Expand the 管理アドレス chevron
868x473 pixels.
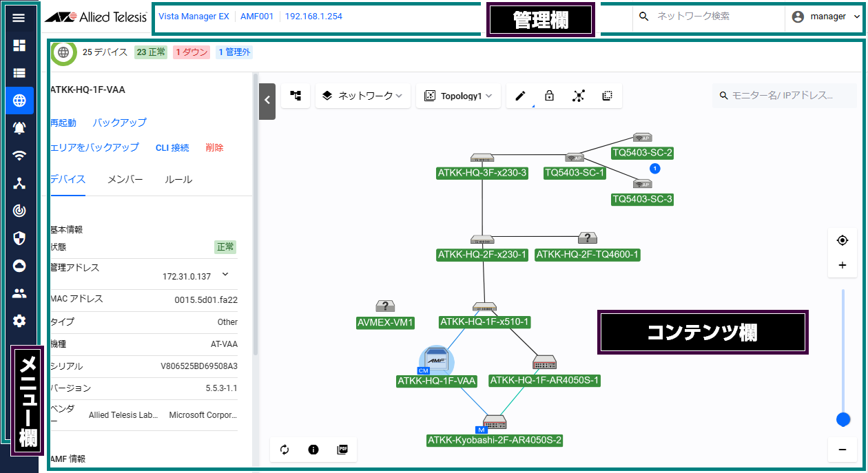(225, 275)
